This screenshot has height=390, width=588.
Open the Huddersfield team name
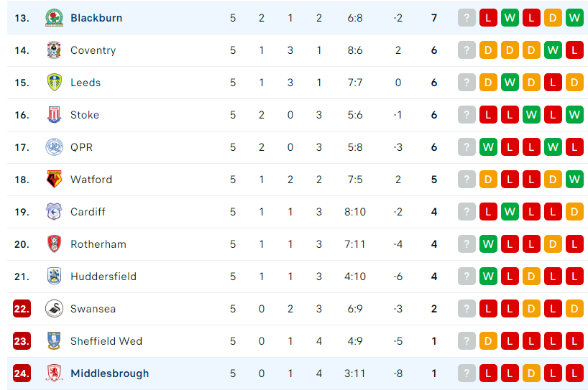coord(104,277)
